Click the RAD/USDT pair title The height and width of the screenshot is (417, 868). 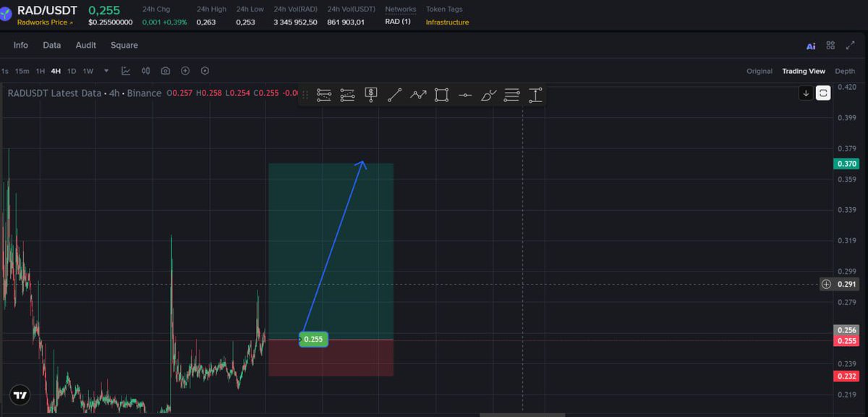pyautogui.click(x=47, y=9)
